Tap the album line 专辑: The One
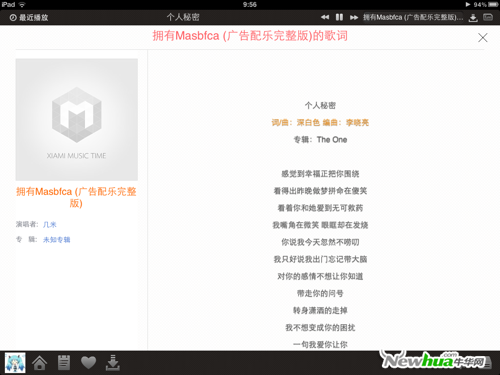 [320, 140]
